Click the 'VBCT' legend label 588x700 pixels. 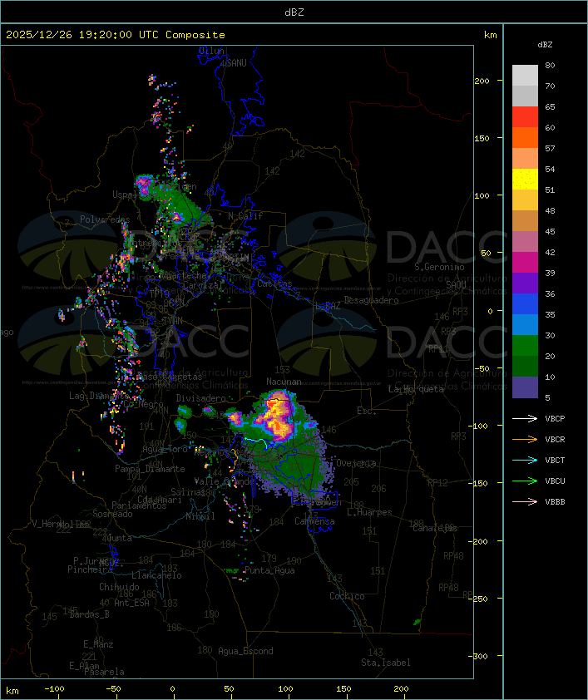tap(555, 461)
